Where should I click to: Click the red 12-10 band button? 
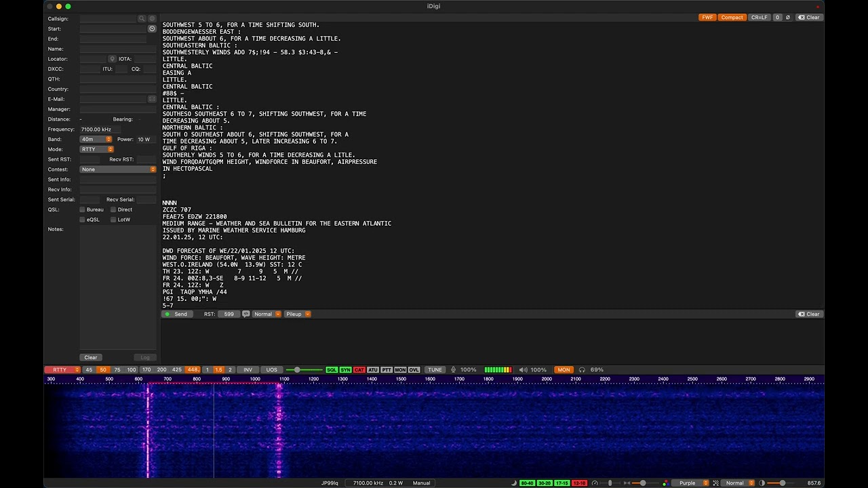click(x=579, y=483)
